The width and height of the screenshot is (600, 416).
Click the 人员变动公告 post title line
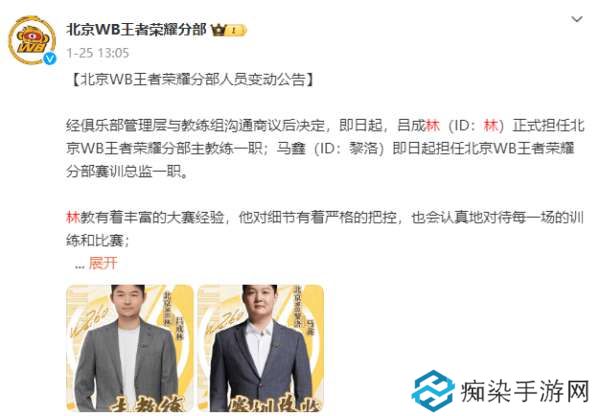(192, 80)
